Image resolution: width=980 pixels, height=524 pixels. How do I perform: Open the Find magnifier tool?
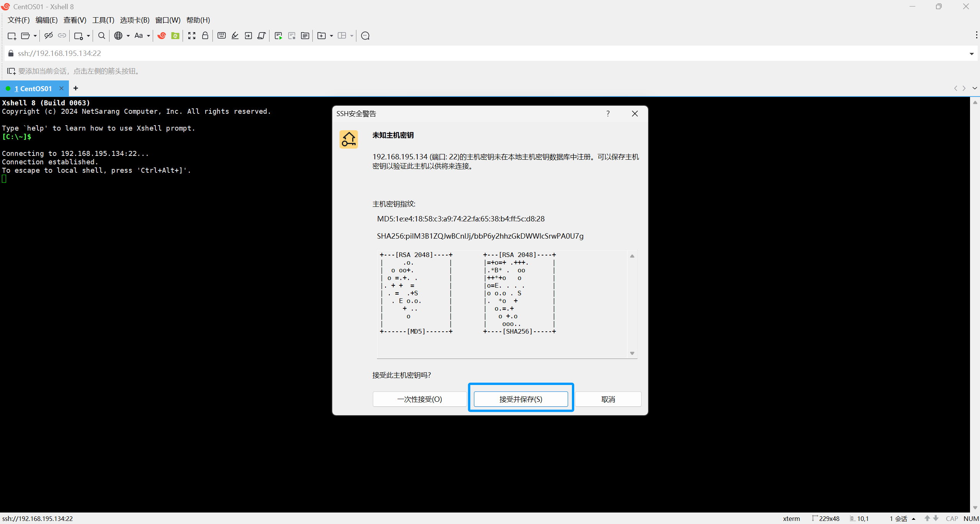(101, 36)
